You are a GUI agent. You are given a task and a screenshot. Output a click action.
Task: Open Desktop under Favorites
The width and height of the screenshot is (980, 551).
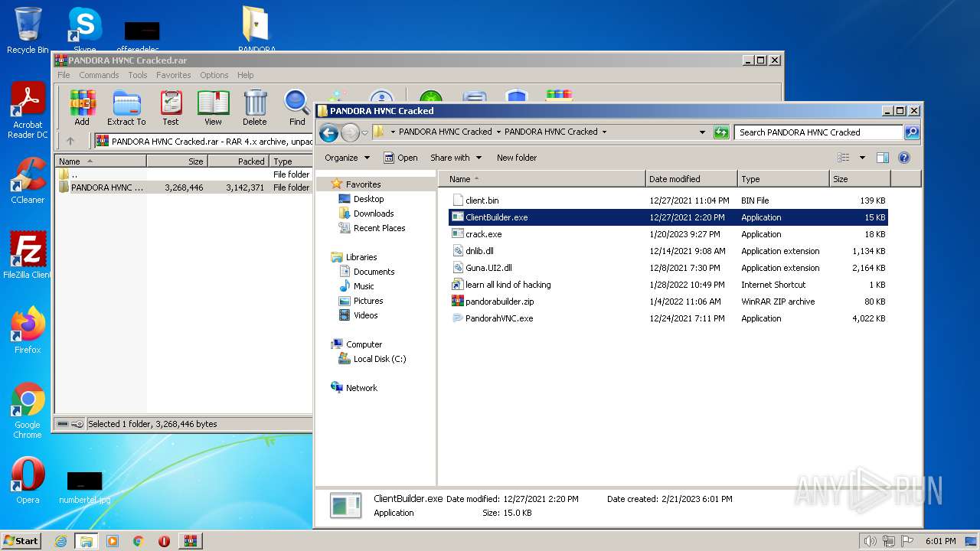tap(368, 199)
